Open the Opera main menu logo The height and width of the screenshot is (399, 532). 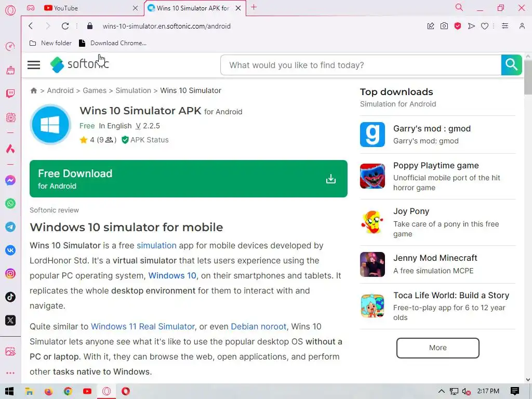[10, 10]
